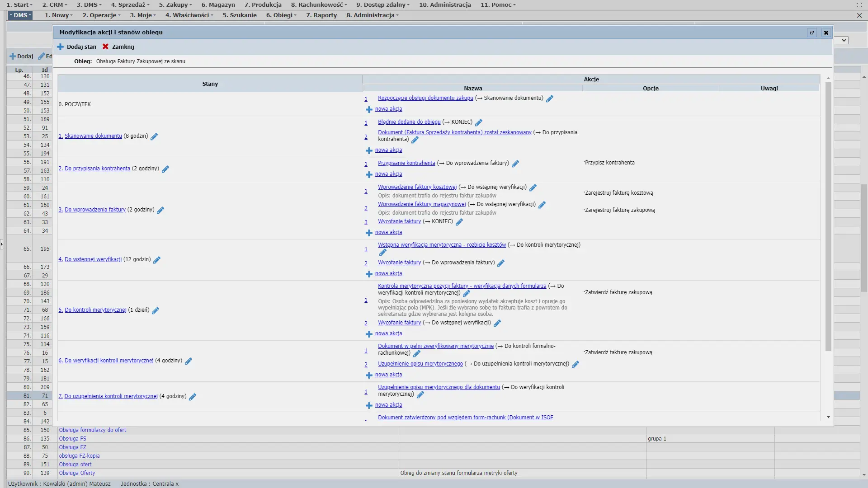
Task: Edit Do przypisania kontrahenta state via pencil icon
Action: click(165, 169)
